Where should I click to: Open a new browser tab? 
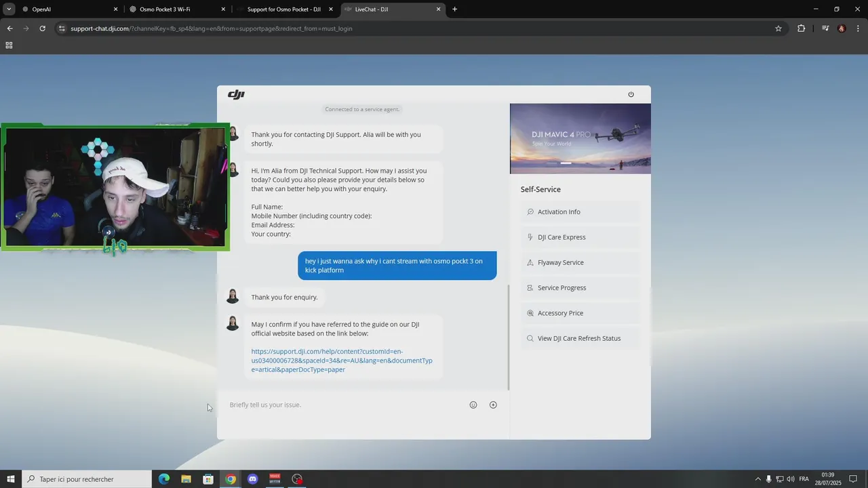coord(454,9)
